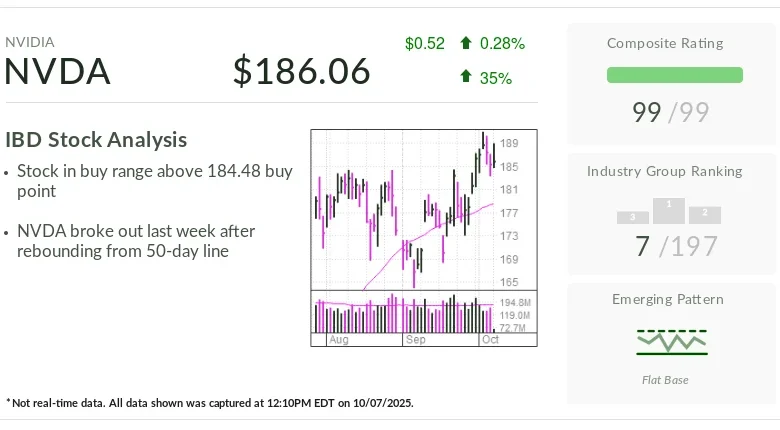Click the Industry Group Ranking 7 value
Viewport: 780px width, 430px height.
pyautogui.click(x=643, y=245)
